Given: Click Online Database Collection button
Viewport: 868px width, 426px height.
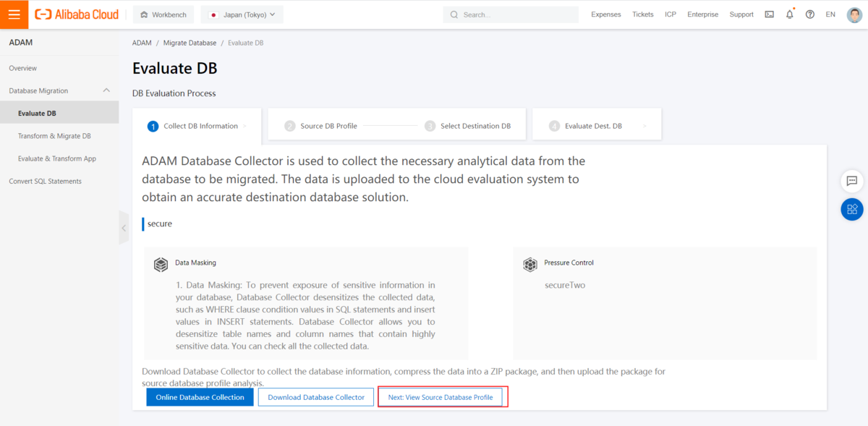Looking at the screenshot, I should pyautogui.click(x=200, y=397).
